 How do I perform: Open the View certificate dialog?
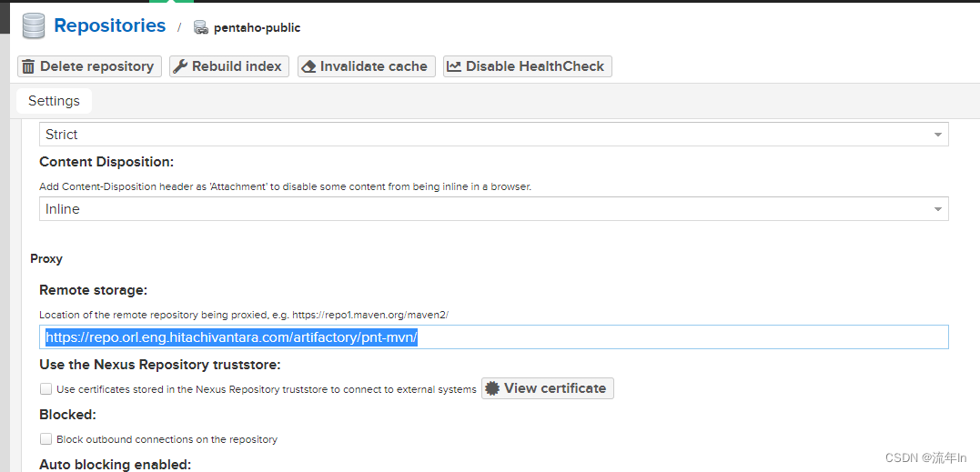coord(548,388)
